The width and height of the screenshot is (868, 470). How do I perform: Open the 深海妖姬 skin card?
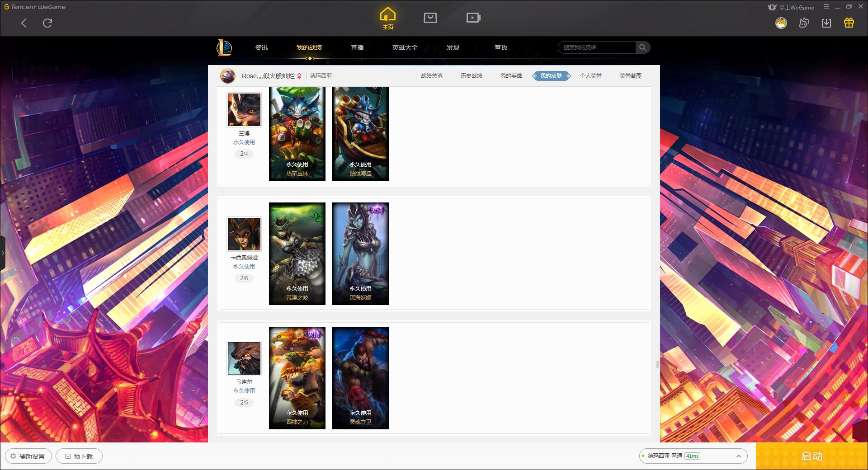[360, 254]
